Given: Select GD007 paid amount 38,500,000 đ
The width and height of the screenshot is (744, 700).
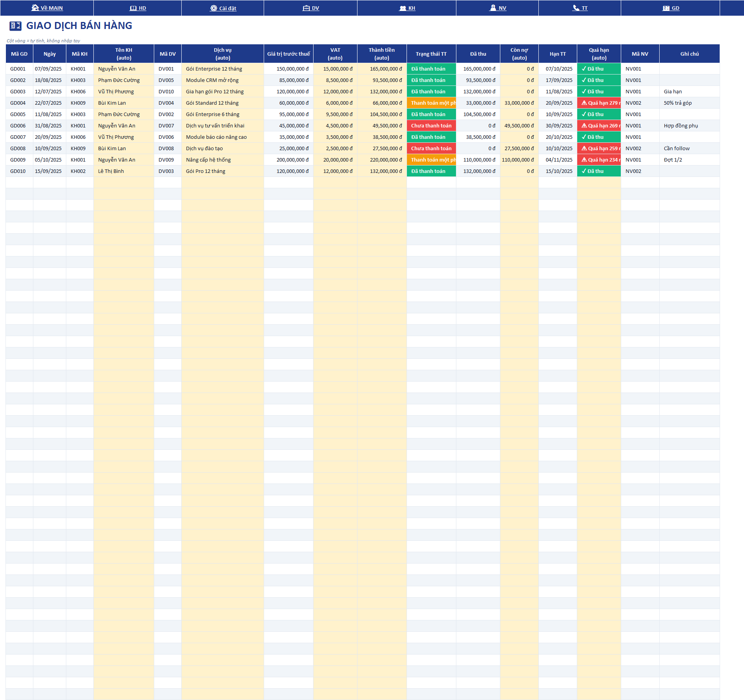Looking at the screenshot, I should [478, 137].
